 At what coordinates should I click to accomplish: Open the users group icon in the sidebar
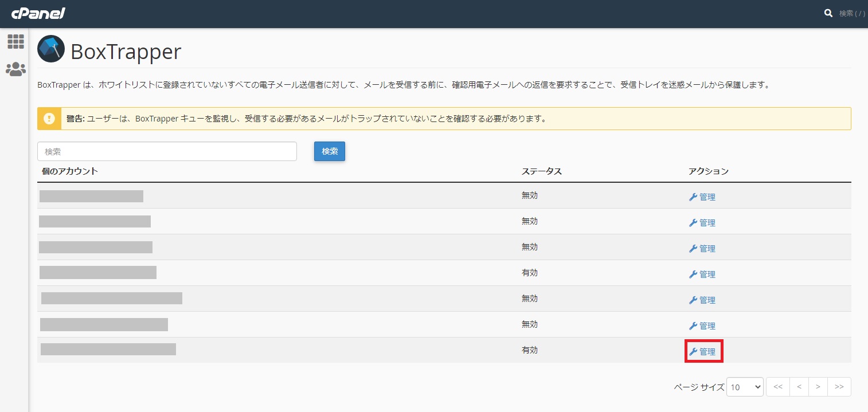pos(15,69)
